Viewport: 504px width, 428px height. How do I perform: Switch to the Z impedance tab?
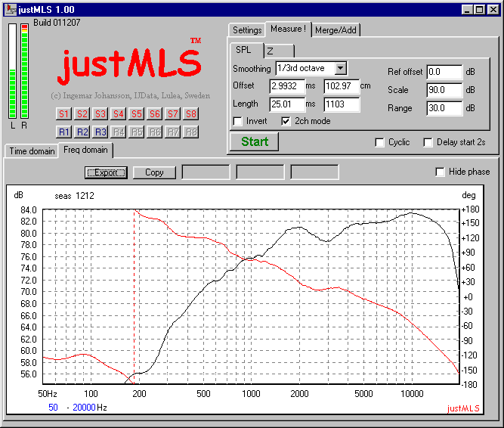tap(279, 51)
